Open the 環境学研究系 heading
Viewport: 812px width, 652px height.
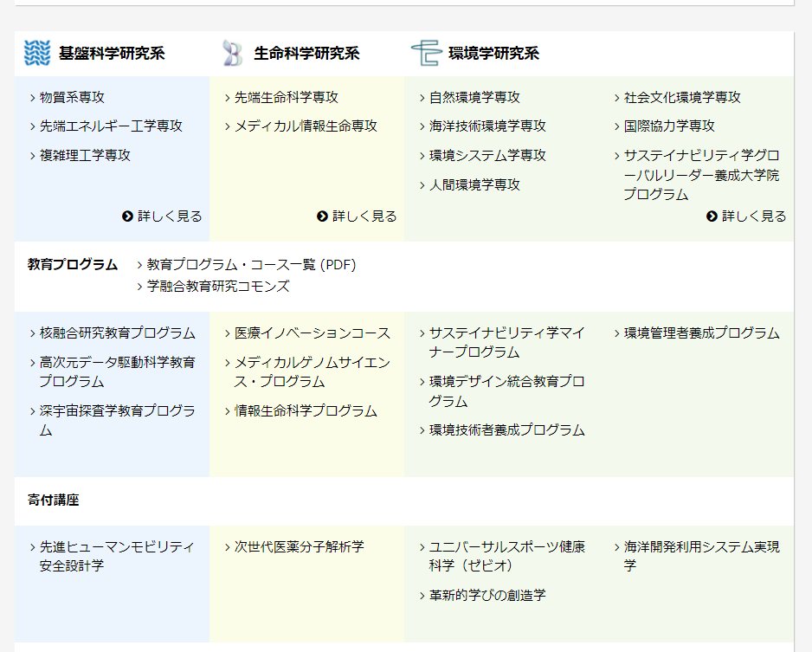[x=493, y=54]
